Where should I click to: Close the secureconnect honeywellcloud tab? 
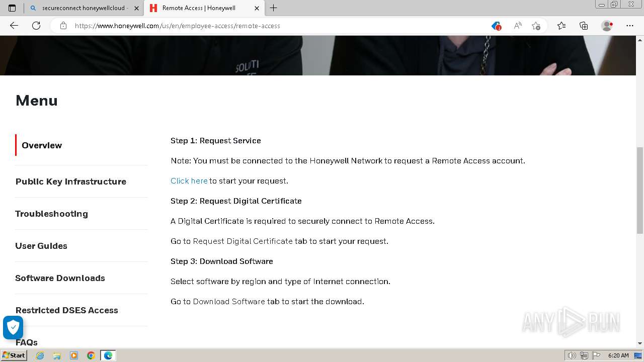pyautogui.click(x=136, y=8)
